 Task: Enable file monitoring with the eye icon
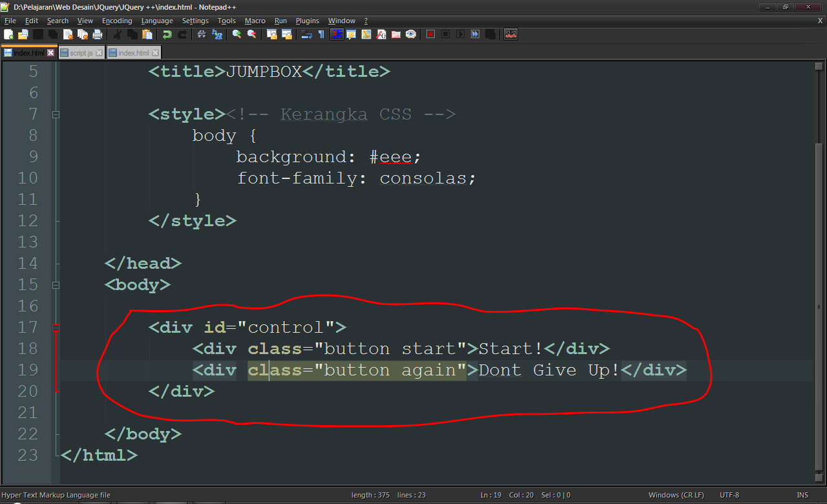(410, 34)
